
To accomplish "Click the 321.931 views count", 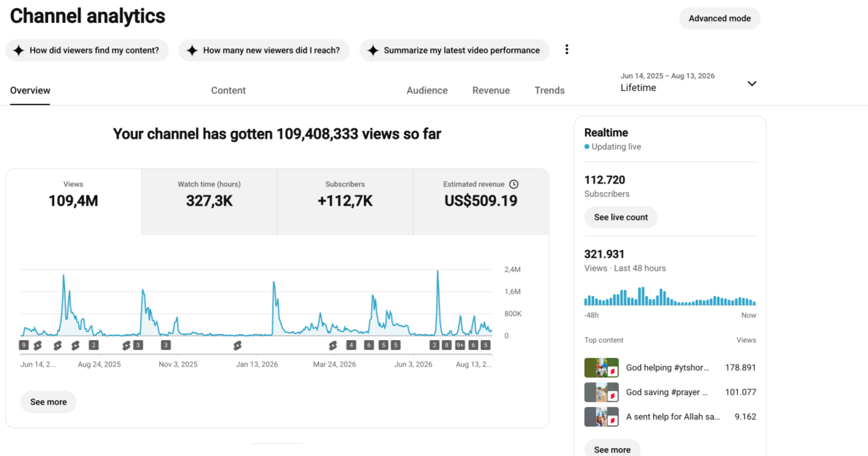I will (x=604, y=254).
